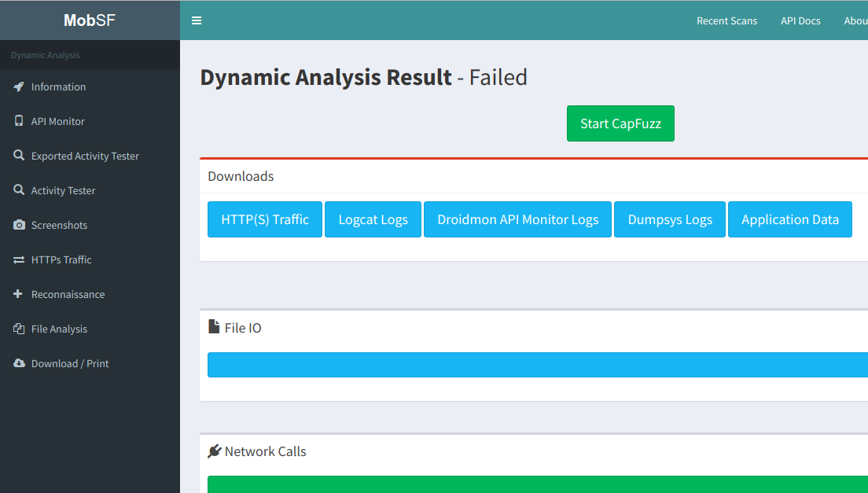Open API Monitor via its phone icon

[19, 121]
